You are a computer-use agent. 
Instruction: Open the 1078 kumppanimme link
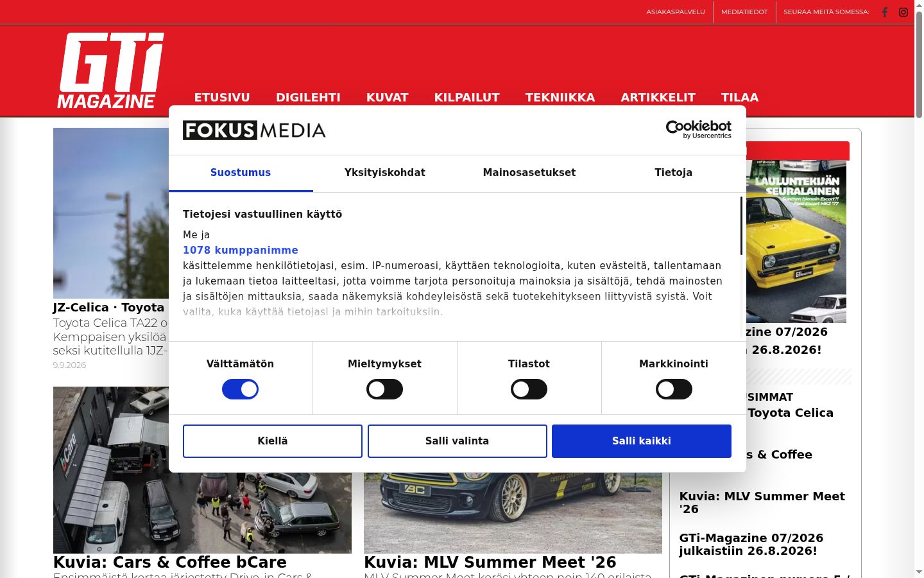point(241,250)
